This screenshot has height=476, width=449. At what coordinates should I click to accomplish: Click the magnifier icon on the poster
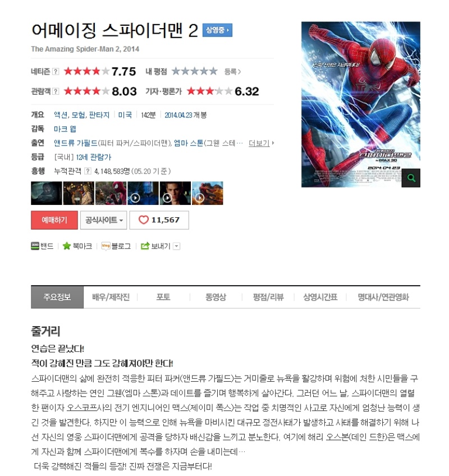pyautogui.click(x=411, y=178)
